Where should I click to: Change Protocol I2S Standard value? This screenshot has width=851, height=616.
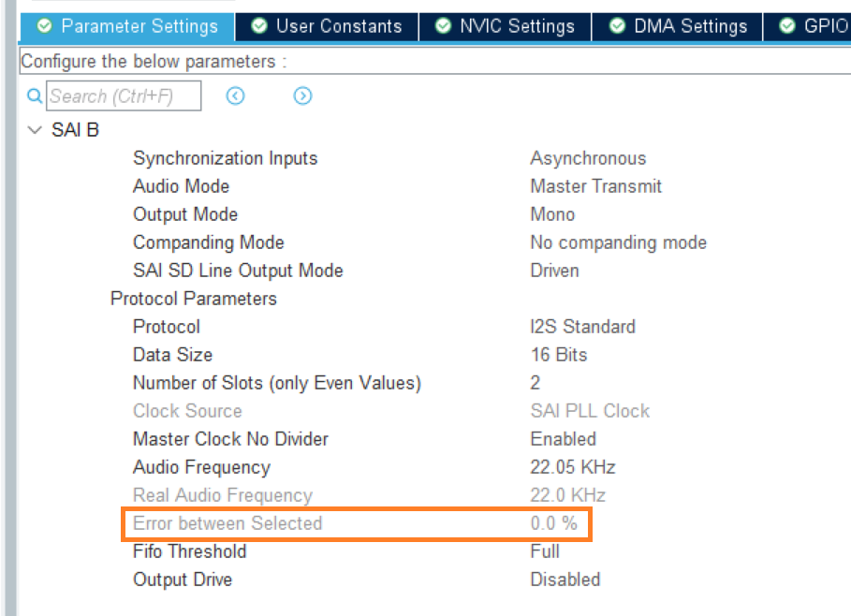pos(582,327)
